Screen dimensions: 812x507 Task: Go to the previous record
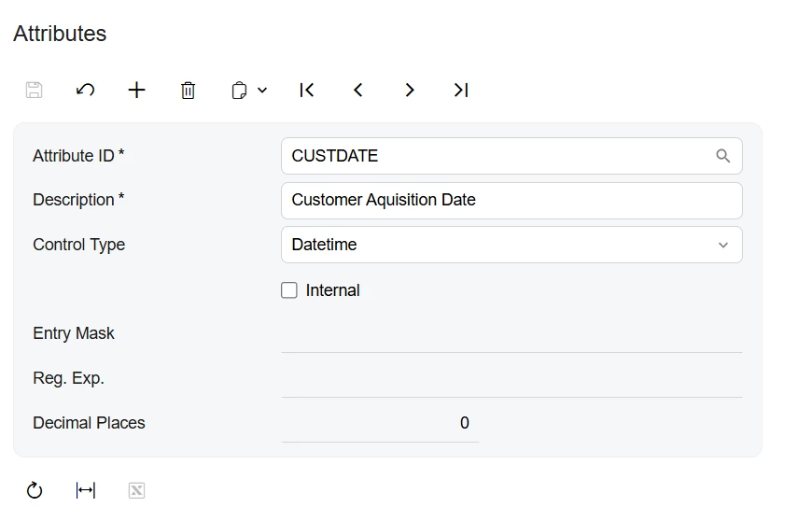[x=357, y=90]
